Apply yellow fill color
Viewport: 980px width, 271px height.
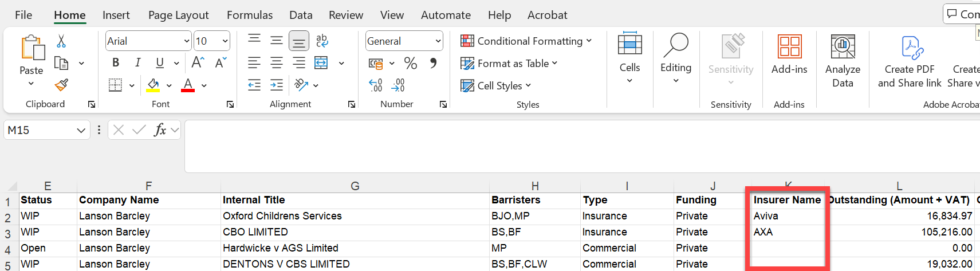coord(153,85)
